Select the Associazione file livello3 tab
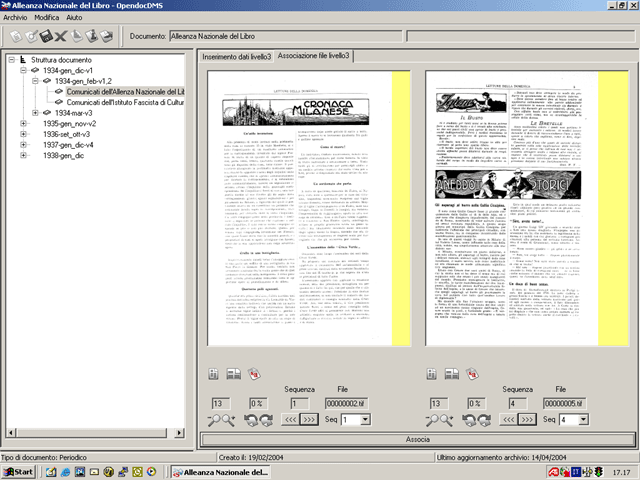 [x=313, y=56]
